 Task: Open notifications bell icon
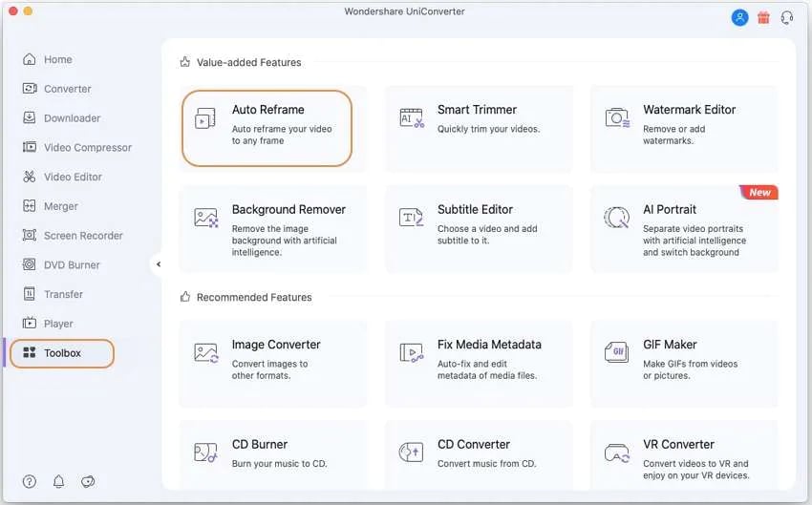click(58, 482)
